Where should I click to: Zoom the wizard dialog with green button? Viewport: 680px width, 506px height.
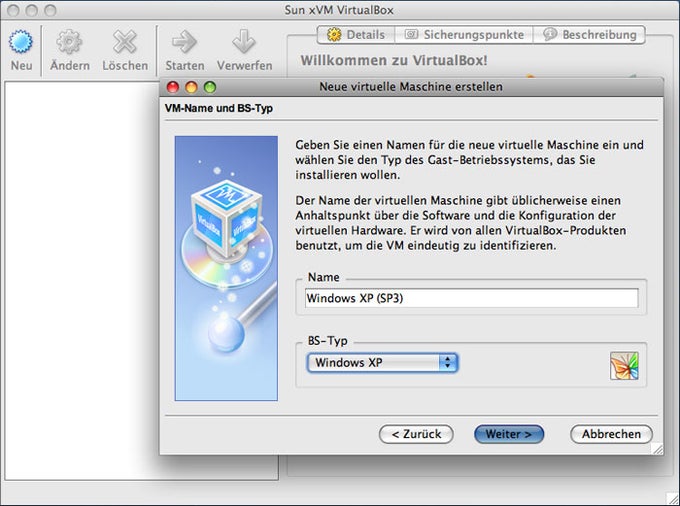click(x=210, y=87)
